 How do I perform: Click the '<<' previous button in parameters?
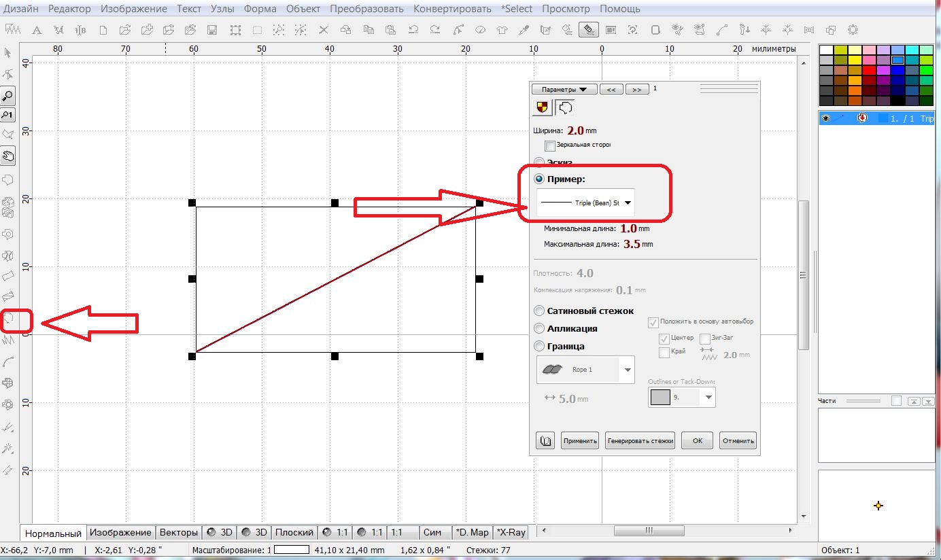(611, 89)
